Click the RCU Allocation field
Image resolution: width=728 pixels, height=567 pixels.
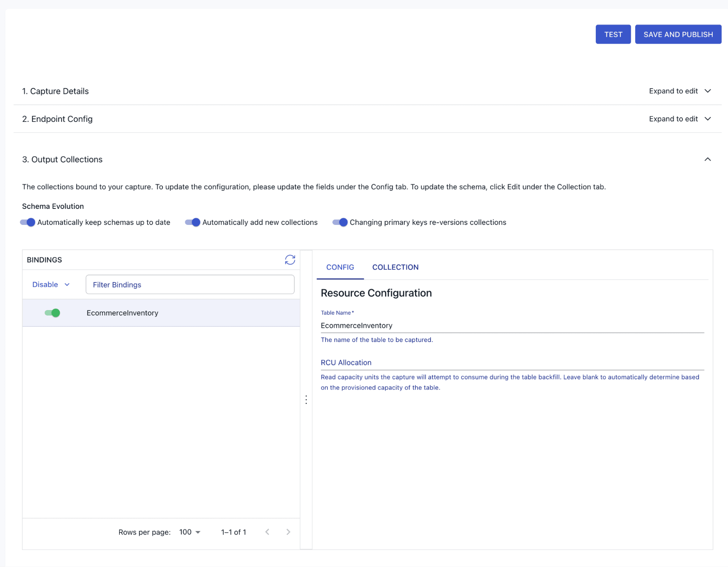coord(510,363)
